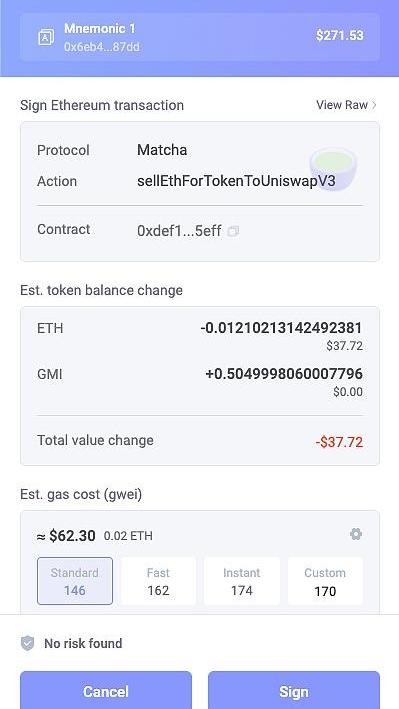Click the 0x6eb4...87dd wallet address
This screenshot has width=399, height=709.
102,47
